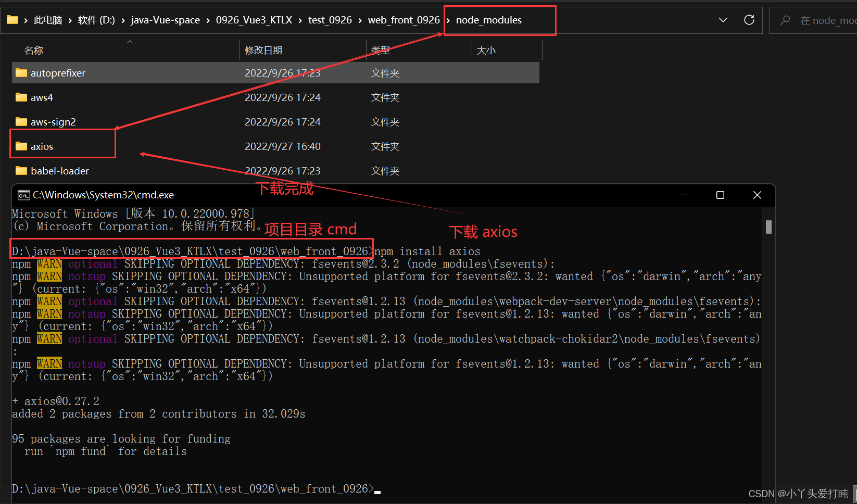Click the axios date 2022/9/27 16:40
Image resolution: width=857 pixels, height=504 pixels.
coord(283,147)
